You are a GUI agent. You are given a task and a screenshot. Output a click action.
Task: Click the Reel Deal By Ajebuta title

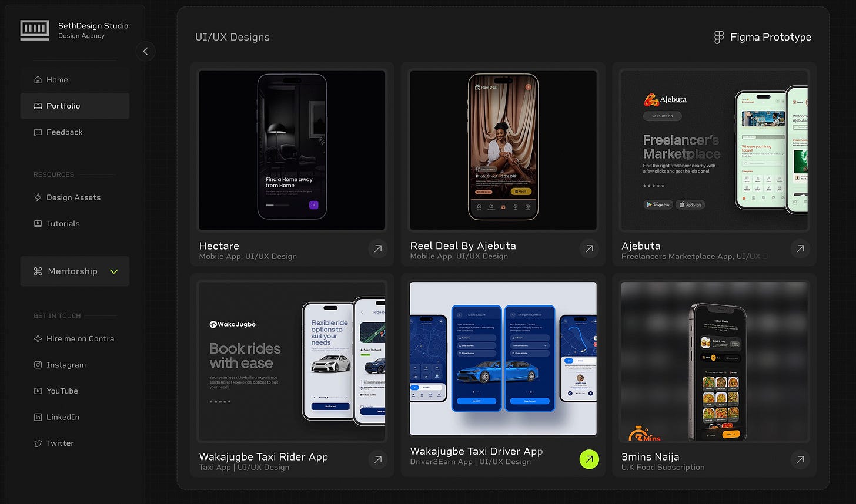[x=463, y=246]
